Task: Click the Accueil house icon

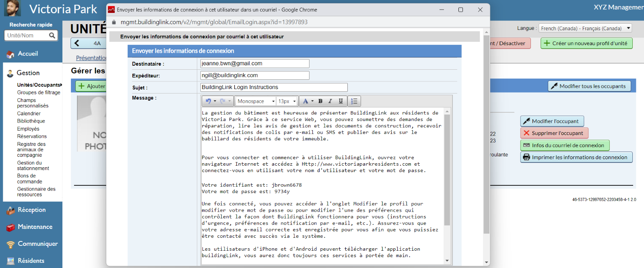Action: coord(10,54)
